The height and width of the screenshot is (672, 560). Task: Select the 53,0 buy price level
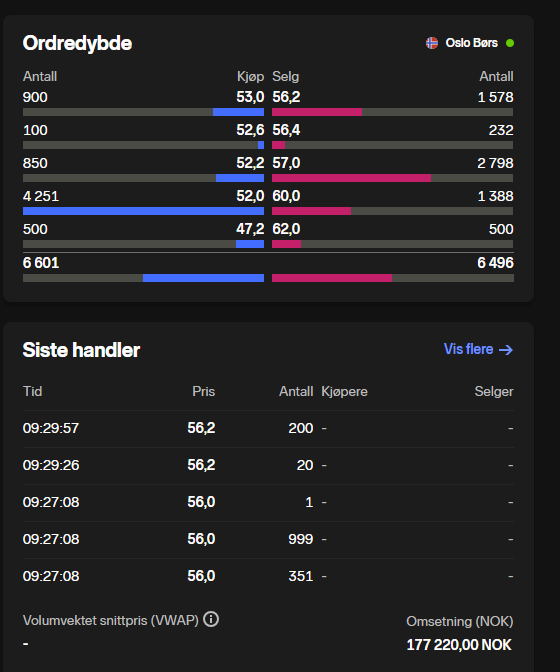coord(250,97)
